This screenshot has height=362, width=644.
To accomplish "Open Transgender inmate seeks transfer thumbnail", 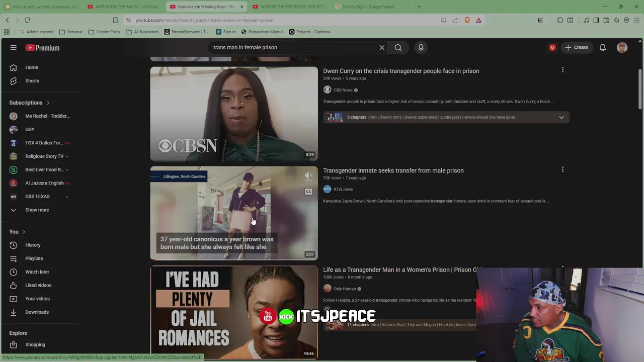I will 234,213.
